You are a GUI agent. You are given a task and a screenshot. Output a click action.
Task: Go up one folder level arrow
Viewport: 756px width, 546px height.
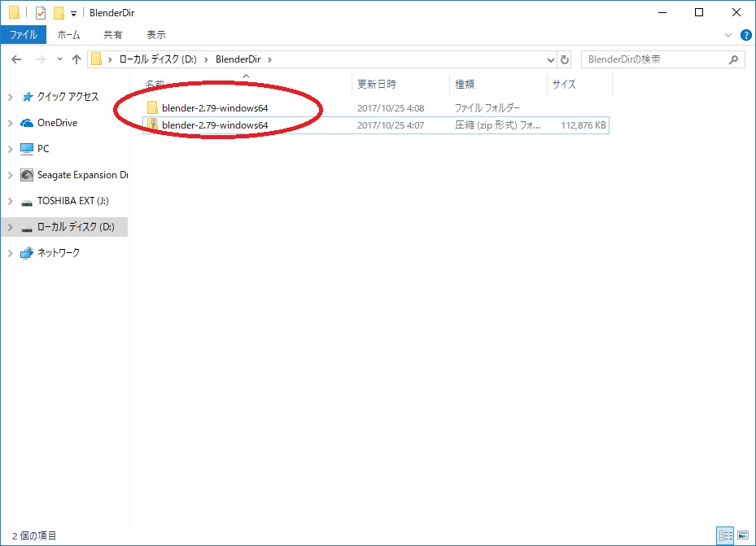click(76, 59)
